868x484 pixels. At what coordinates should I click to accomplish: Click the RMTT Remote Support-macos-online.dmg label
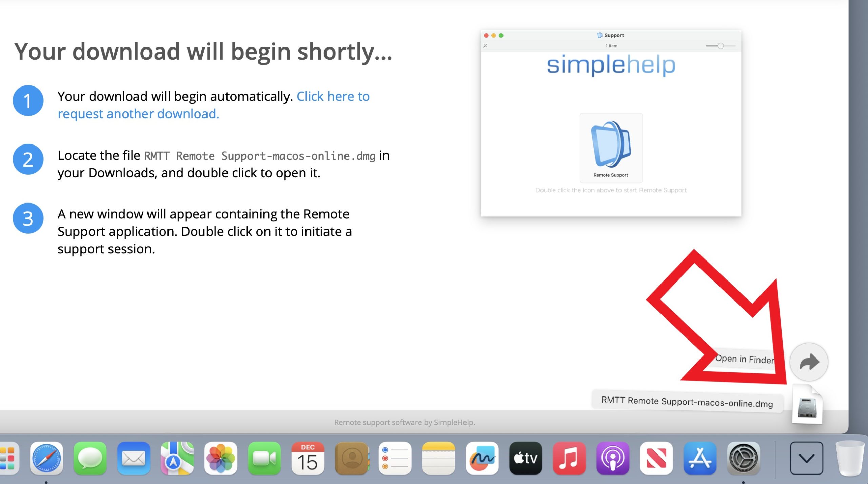[687, 402]
